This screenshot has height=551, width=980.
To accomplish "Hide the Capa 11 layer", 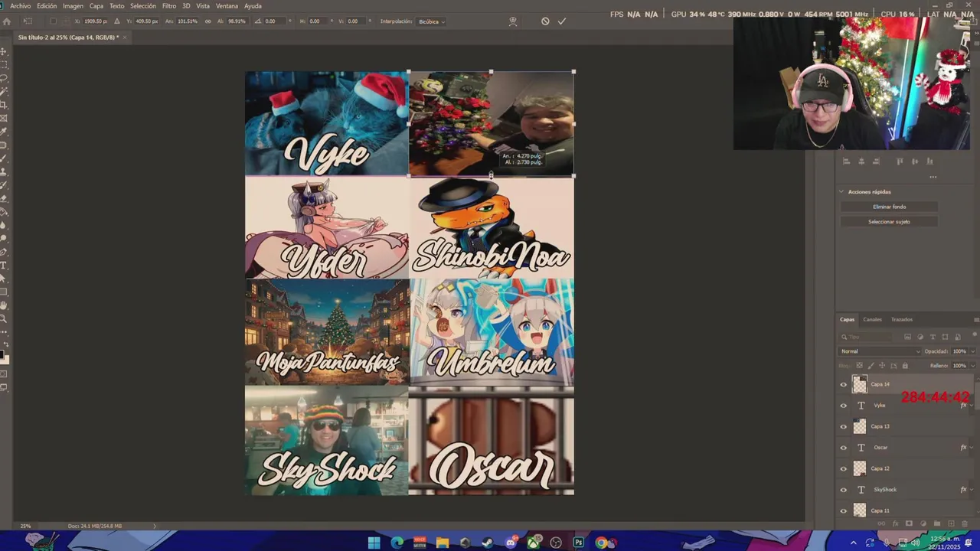I will [844, 510].
